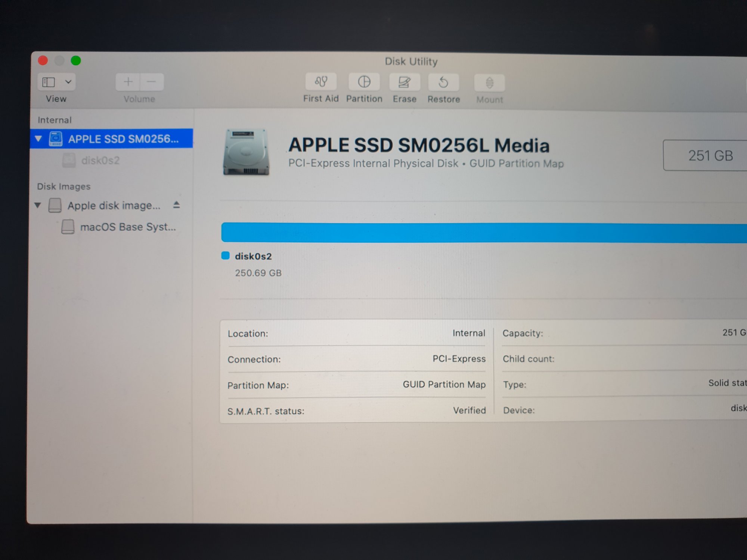This screenshot has width=747, height=560.
Task: Click the blue disk0s2 partition bar
Action: point(484,233)
